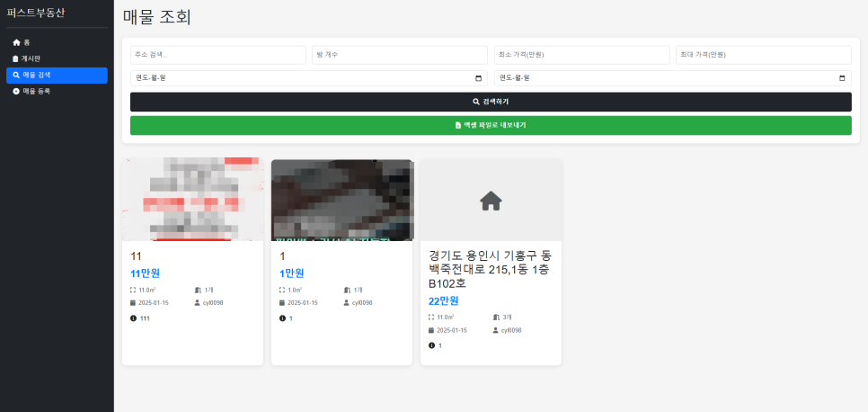
Task: Click the info icon on the 22만원 card
Action: [x=432, y=345]
